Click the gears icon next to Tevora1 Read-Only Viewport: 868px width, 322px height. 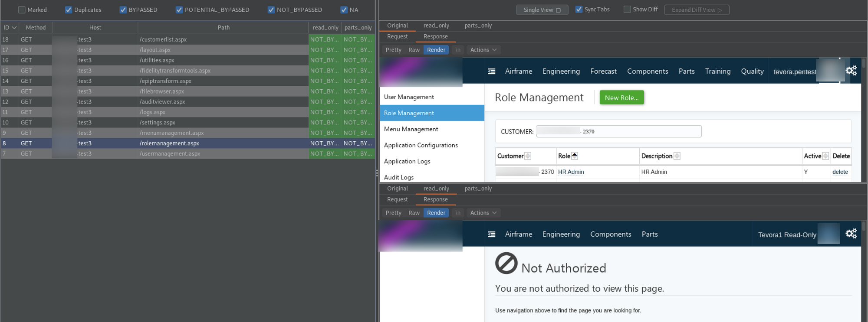click(x=851, y=234)
